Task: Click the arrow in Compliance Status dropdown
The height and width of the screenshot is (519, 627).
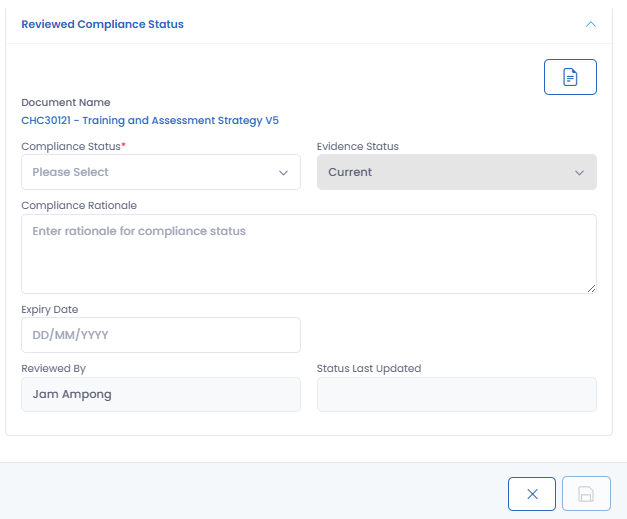Action: click(x=283, y=172)
